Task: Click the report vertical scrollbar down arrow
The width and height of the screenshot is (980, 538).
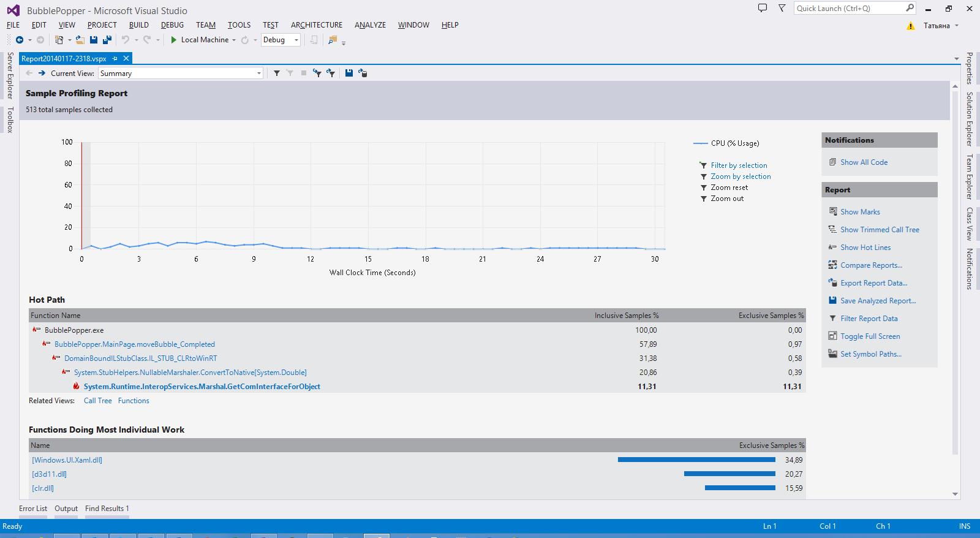Action: point(955,494)
